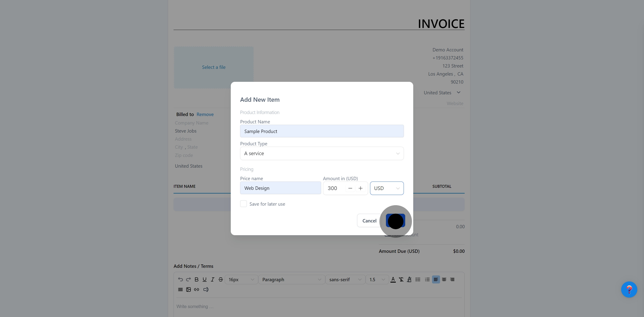The width and height of the screenshot is (644, 317).
Task: Increase amount with the plus button
Action: pyautogui.click(x=360, y=188)
